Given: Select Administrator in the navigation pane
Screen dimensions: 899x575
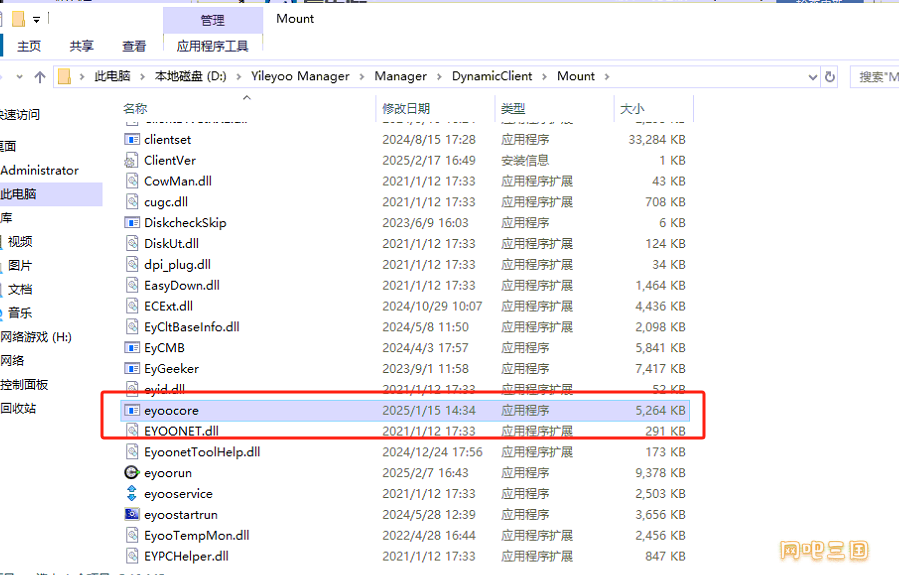Looking at the screenshot, I should (40, 170).
